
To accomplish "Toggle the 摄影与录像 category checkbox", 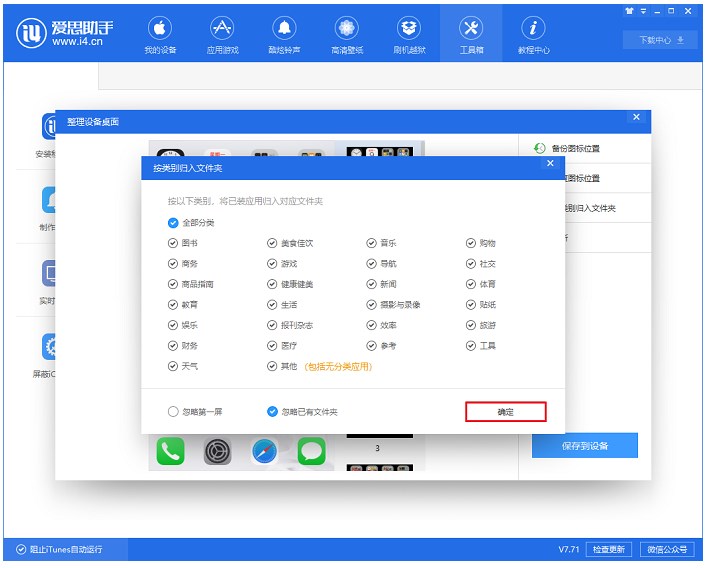I will (x=371, y=305).
